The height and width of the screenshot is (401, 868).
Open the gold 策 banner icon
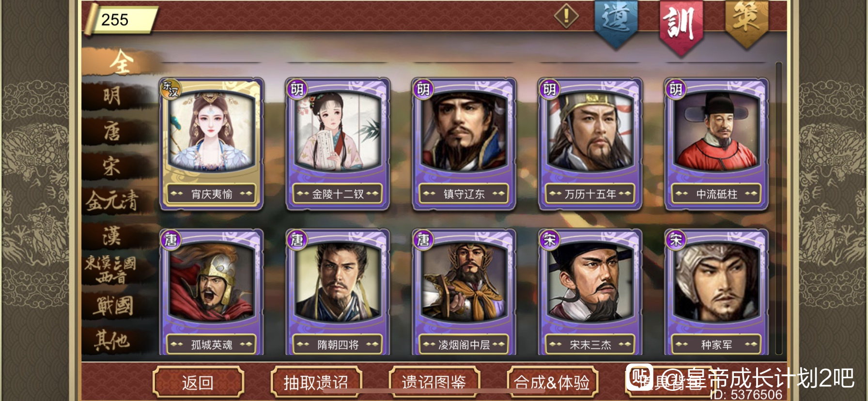pos(746,22)
